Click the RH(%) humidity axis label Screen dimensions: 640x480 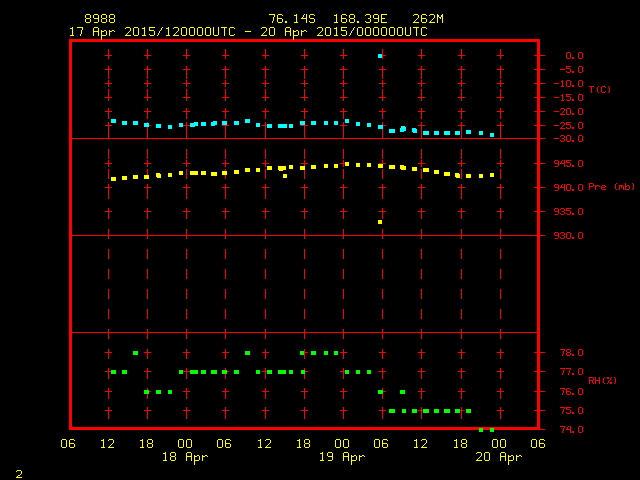coord(601,381)
